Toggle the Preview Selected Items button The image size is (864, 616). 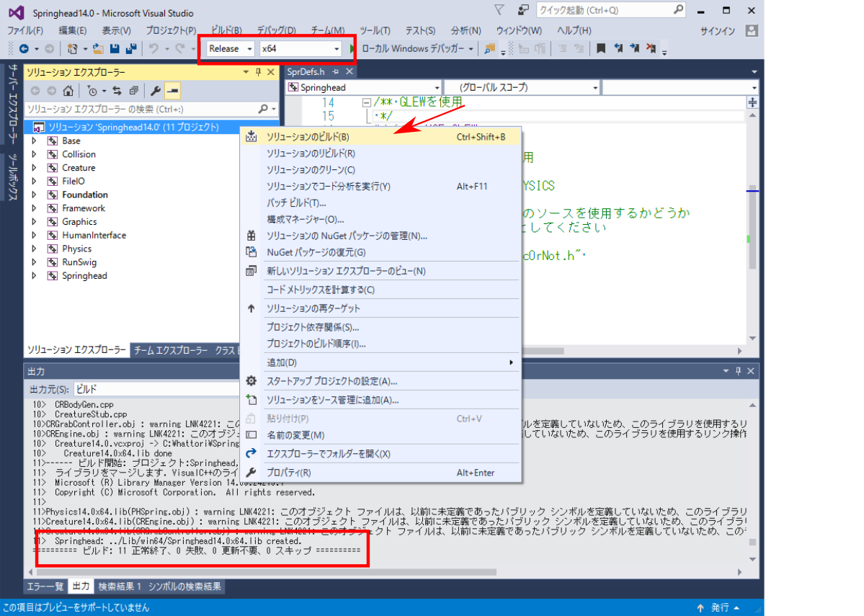coord(172,91)
